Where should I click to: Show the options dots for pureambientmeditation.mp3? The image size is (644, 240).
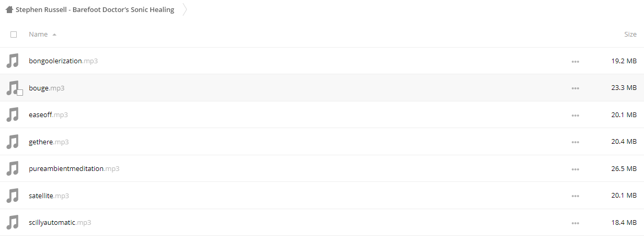575,169
